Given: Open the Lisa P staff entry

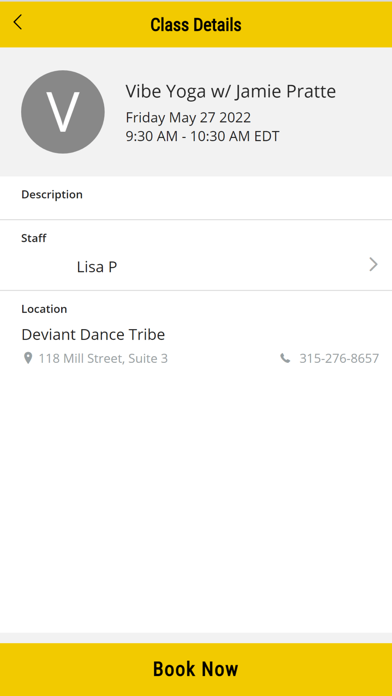Looking at the screenshot, I should click(x=196, y=267).
